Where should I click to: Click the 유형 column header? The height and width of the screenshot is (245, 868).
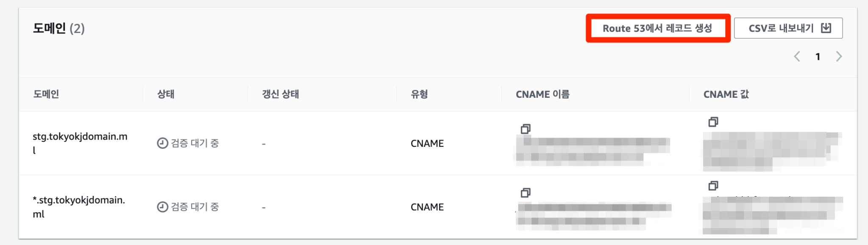pos(419,94)
